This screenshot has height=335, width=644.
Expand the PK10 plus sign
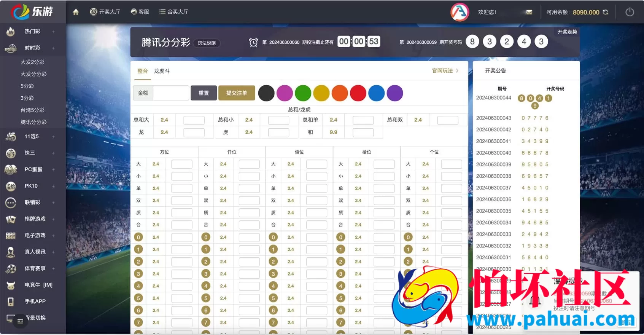click(x=53, y=186)
